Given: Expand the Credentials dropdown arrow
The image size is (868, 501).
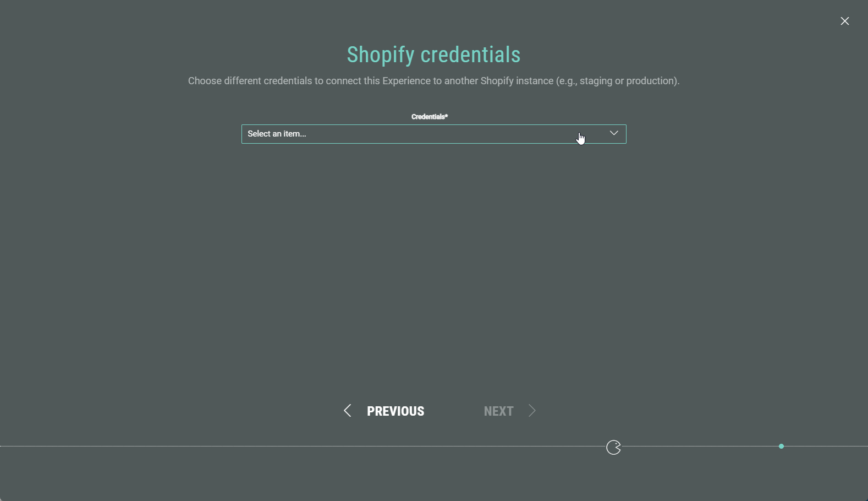Looking at the screenshot, I should [614, 133].
